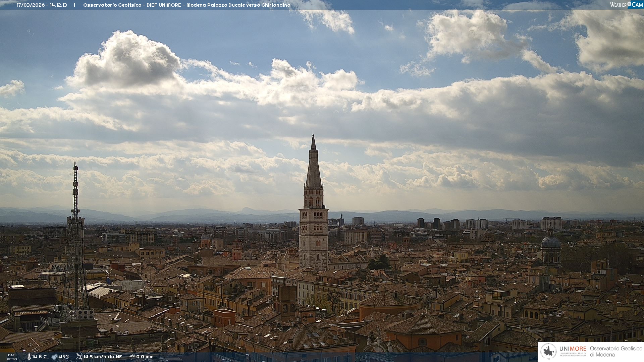Click the humidity water drops icon
The height and width of the screenshot is (362, 644).
click(54, 357)
